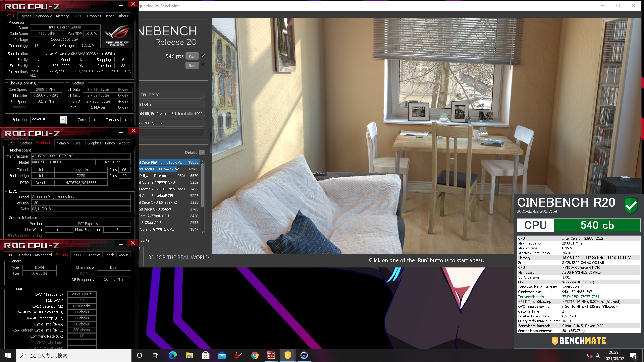
Task: Open File Explorer from the taskbar
Action: pos(189,355)
